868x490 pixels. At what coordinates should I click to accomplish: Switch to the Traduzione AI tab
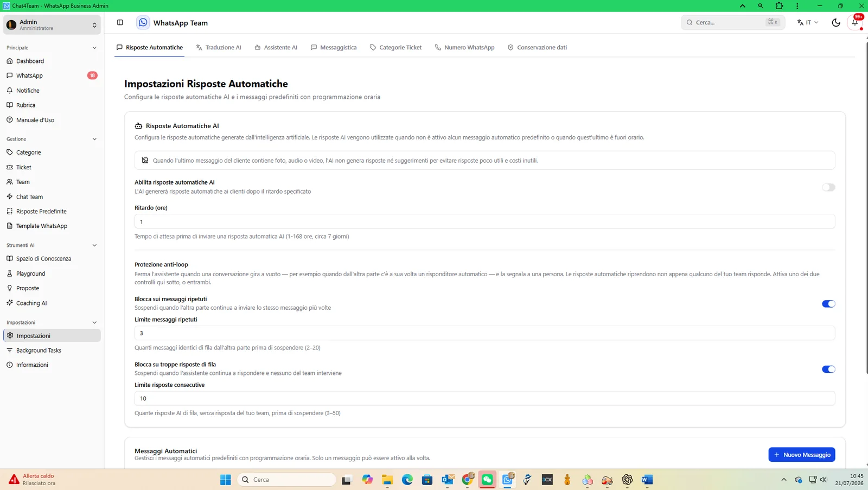(x=218, y=48)
